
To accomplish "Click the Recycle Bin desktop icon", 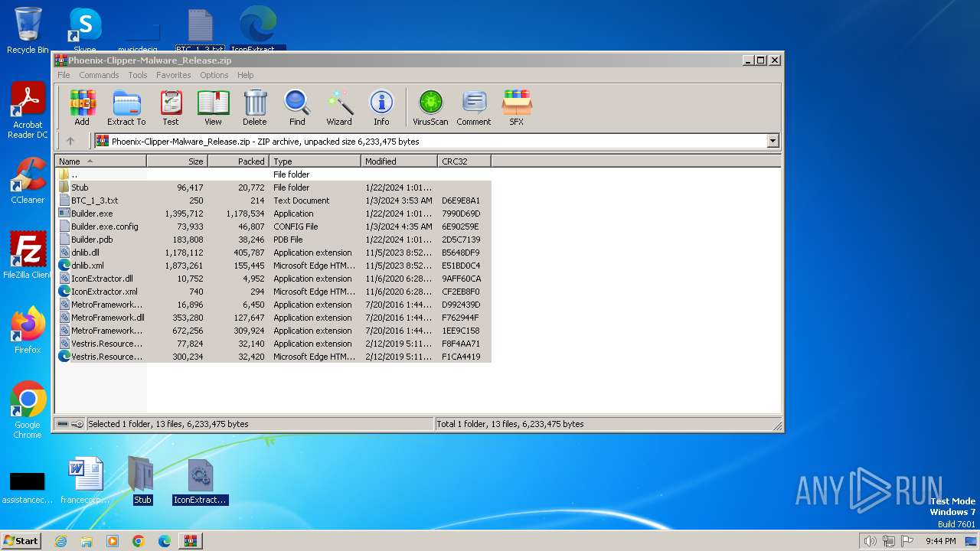I will 28,31.
